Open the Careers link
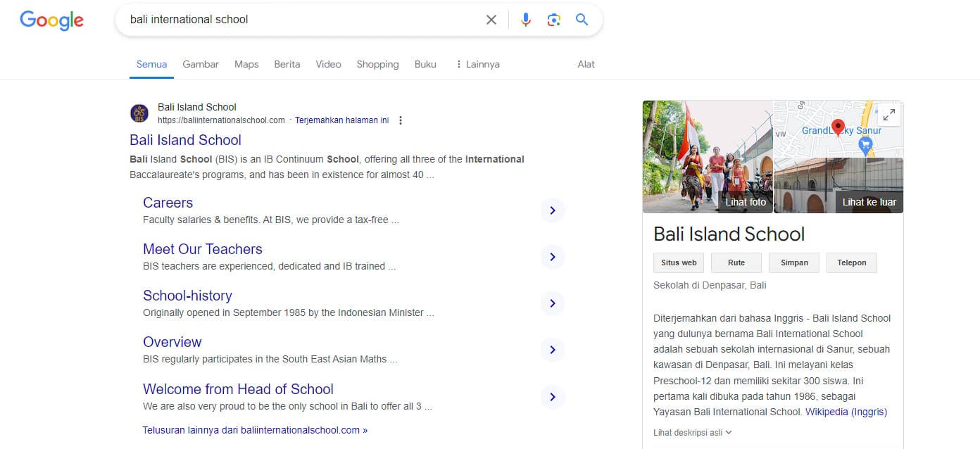Image resolution: width=980 pixels, height=449 pixels. [168, 203]
